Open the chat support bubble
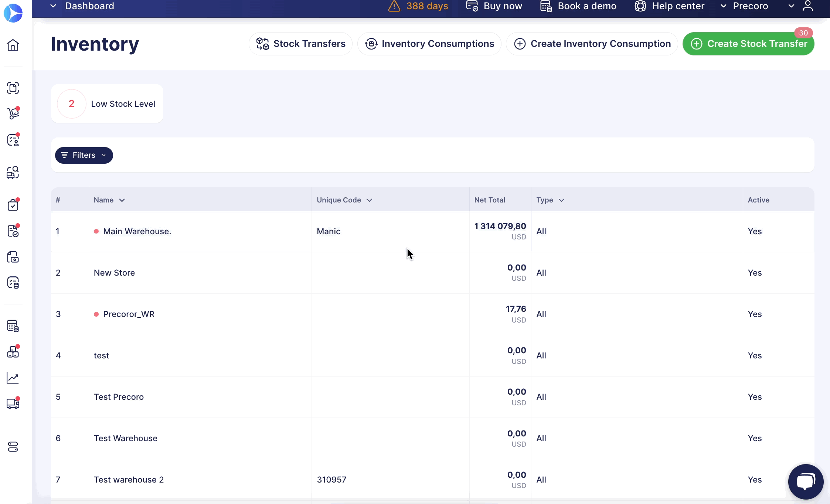830x504 pixels. 805,481
